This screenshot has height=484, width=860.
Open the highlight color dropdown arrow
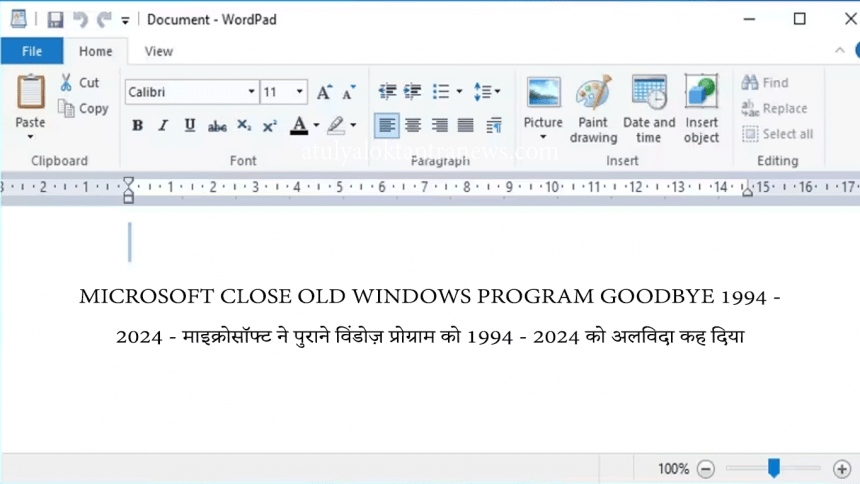353,126
